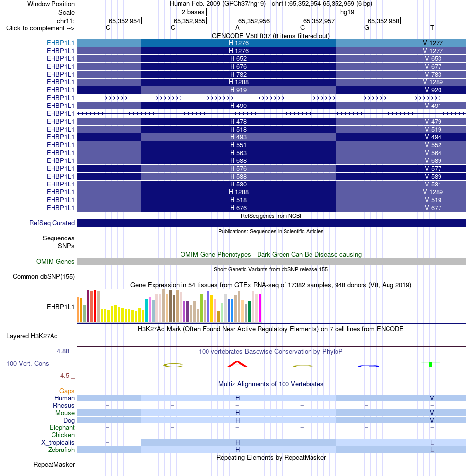This screenshot has width=466, height=476.
Task: Click the V 920 codon block
Action: [x=401, y=90]
